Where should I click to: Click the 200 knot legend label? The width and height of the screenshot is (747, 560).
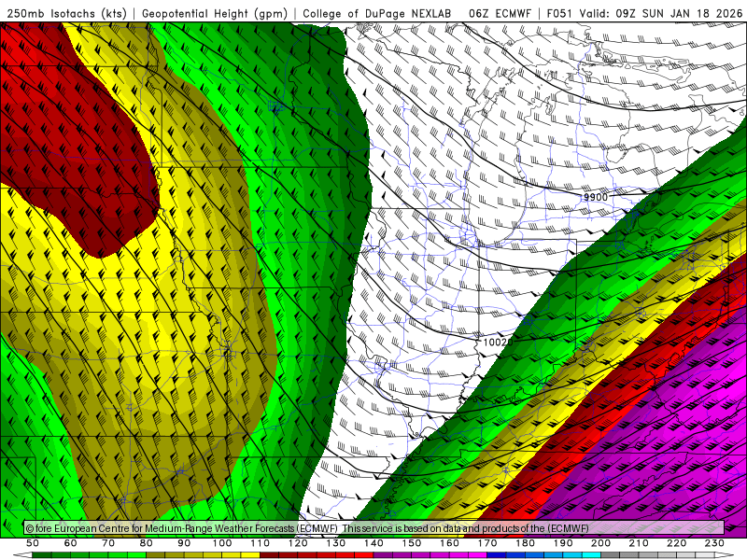(x=600, y=543)
